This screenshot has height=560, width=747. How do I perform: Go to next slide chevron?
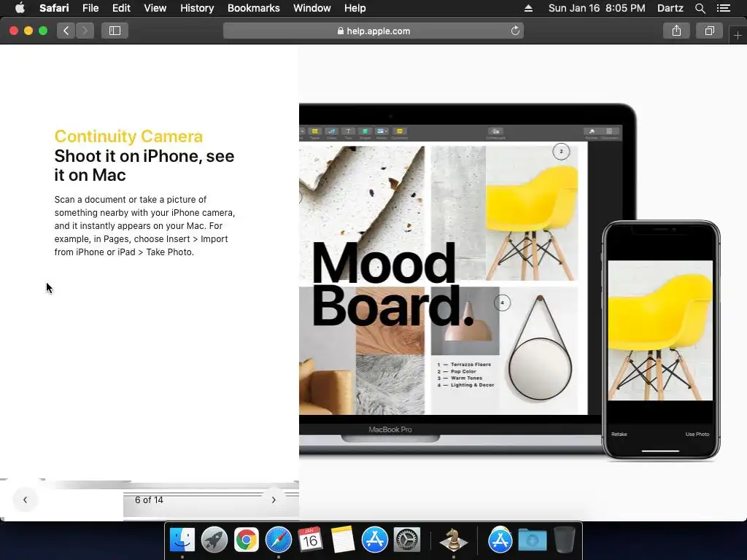(x=274, y=500)
